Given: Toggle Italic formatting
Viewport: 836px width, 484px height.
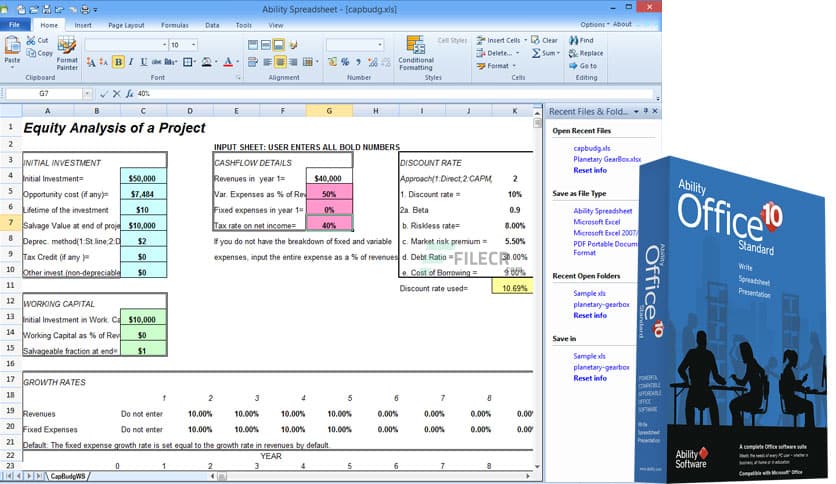Looking at the screenshot, I should (x=131, y=62).
